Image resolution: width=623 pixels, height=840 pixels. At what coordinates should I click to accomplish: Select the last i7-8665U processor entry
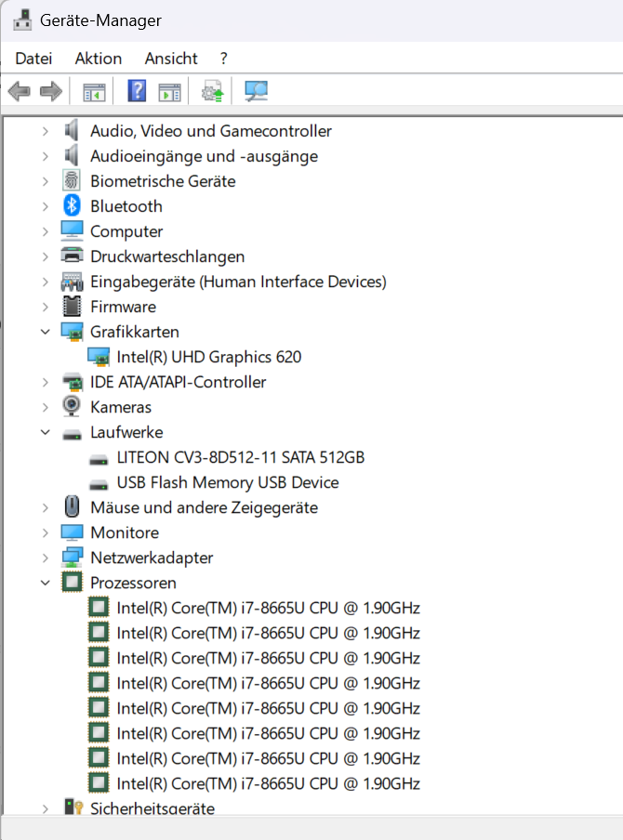click(268, 783)
